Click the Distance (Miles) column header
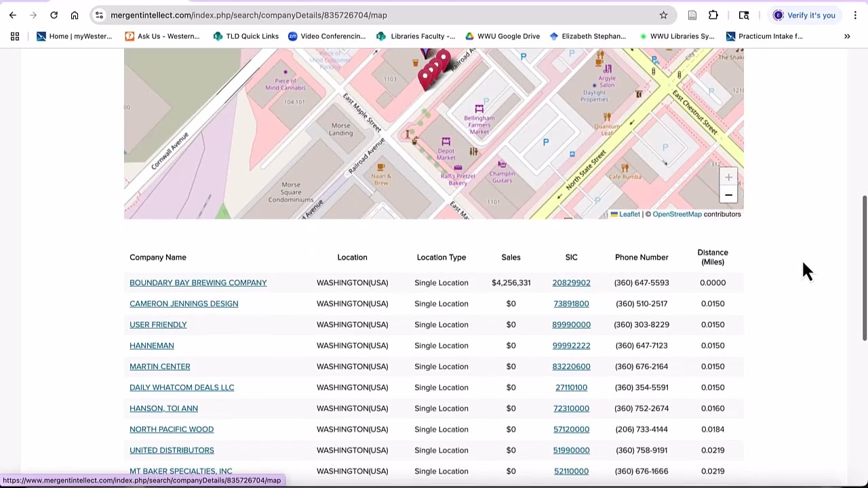The image size is (868, 488). point(713,258)
